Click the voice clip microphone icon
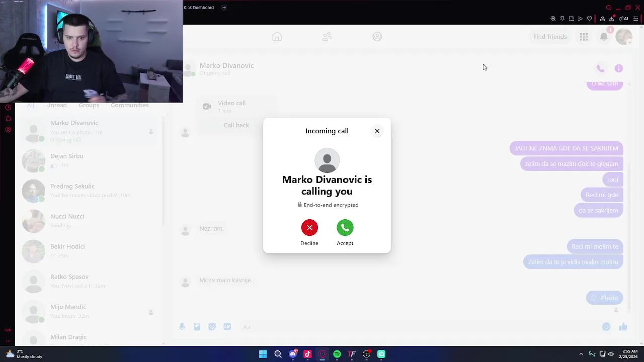The width and height of the screenshot is (644, 362). (182, 327)
